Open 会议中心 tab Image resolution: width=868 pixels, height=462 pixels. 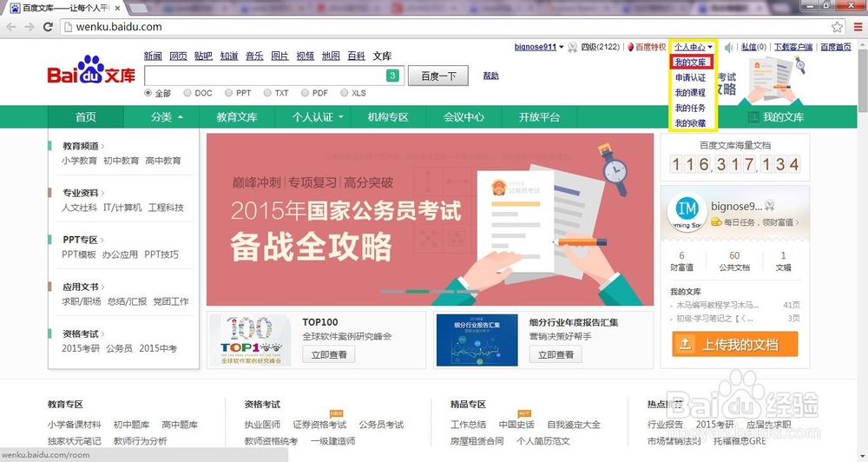click(x=464, y=117)
